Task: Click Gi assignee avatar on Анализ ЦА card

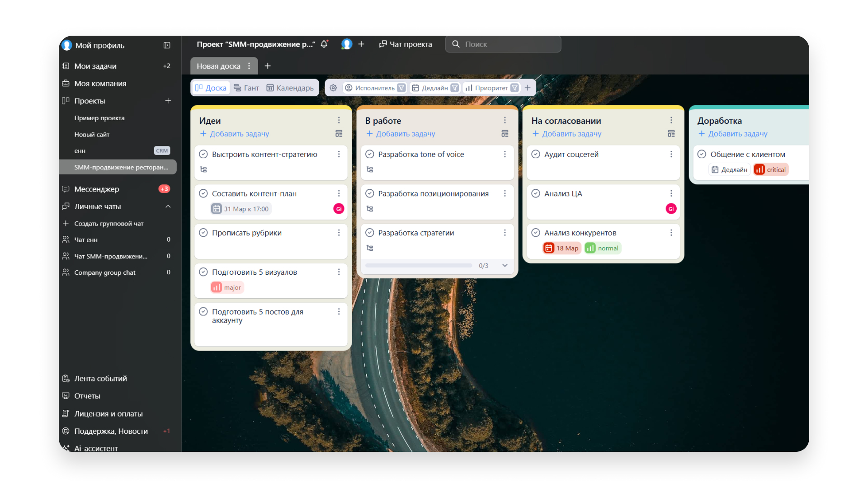Action: pyautogui.click(x=671, y=209)
